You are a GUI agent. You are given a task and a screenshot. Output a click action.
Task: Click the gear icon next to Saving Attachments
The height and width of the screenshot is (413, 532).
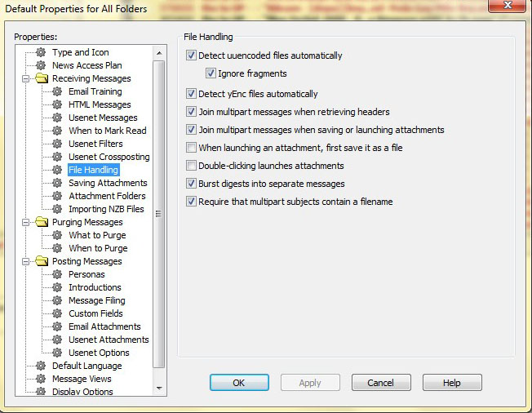pos(57,183)
